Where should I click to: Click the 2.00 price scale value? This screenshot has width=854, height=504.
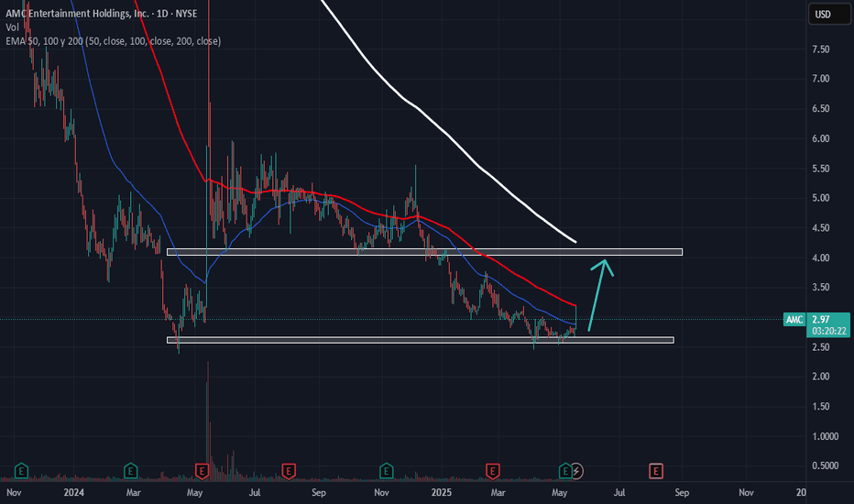[x=821, y=377]
